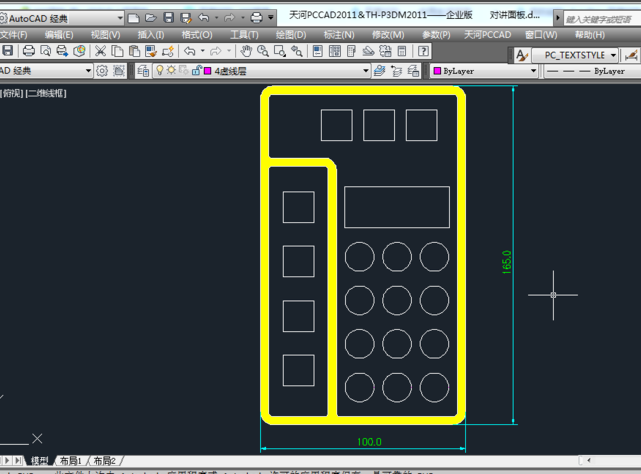Click the Plot printer icon in standard toolbar

click(28, 51)
